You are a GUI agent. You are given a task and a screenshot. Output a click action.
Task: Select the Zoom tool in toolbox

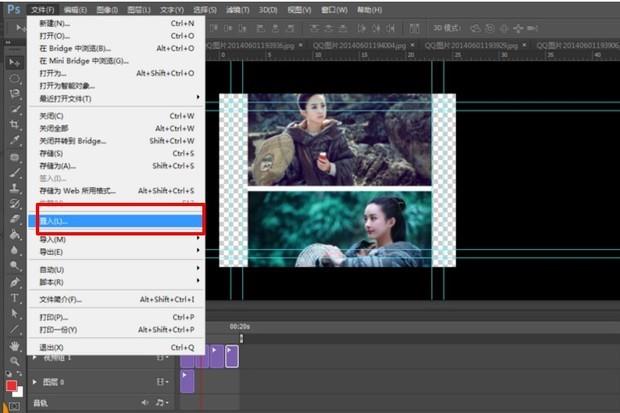(14, 361)
